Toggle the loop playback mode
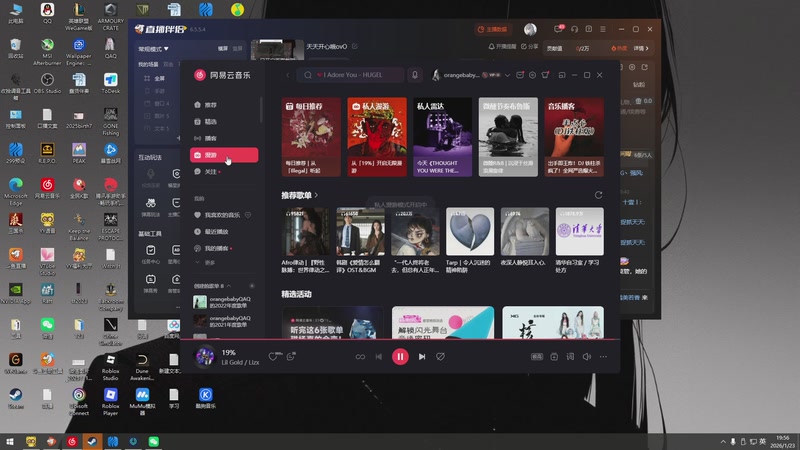The image size is (800, 450). coord(360,357)
